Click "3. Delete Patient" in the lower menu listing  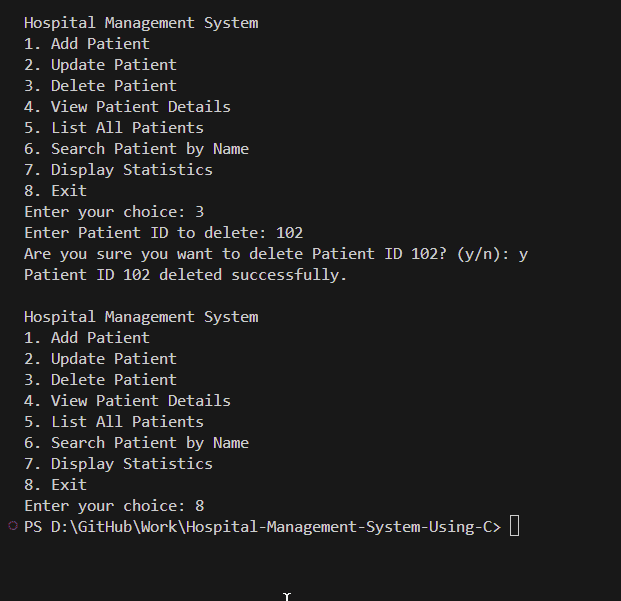pos(100,380)
